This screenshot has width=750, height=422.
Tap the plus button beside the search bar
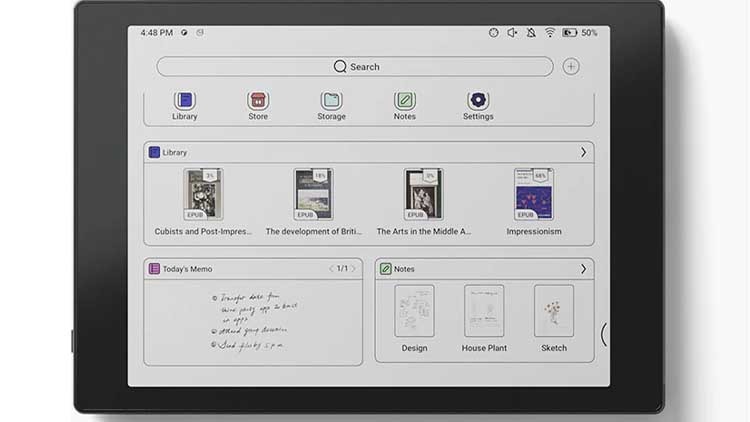pos(571,67)
